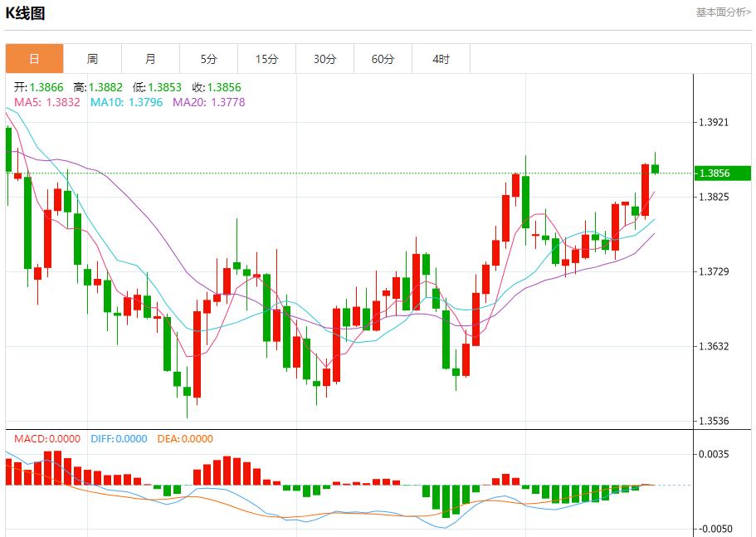Click the opening price value 1.3866
The width and height of the screenshot is (756, 537).
click(46, 87)
